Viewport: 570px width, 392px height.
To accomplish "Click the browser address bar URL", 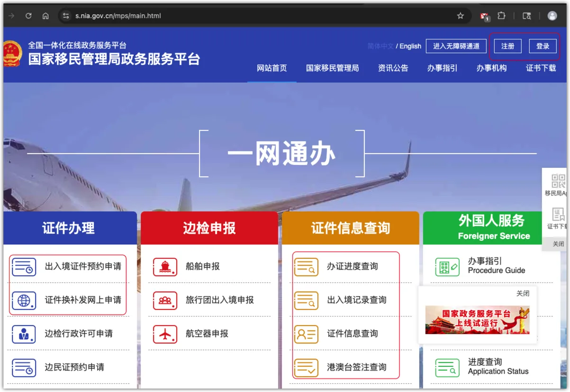I will click(x=118, y=16).
